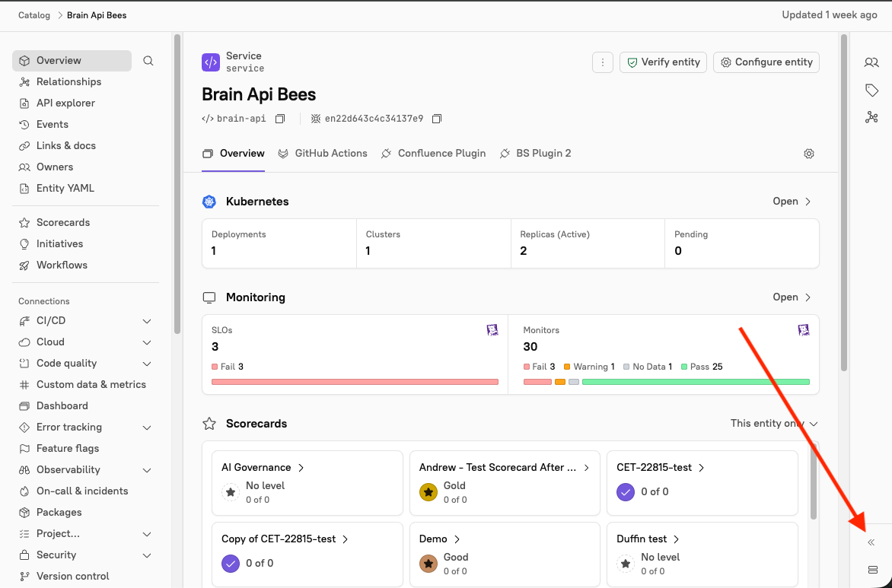This screenshot has height=588, width=892.
Task: Open tab settings gear icon
Action: point(809,154)
